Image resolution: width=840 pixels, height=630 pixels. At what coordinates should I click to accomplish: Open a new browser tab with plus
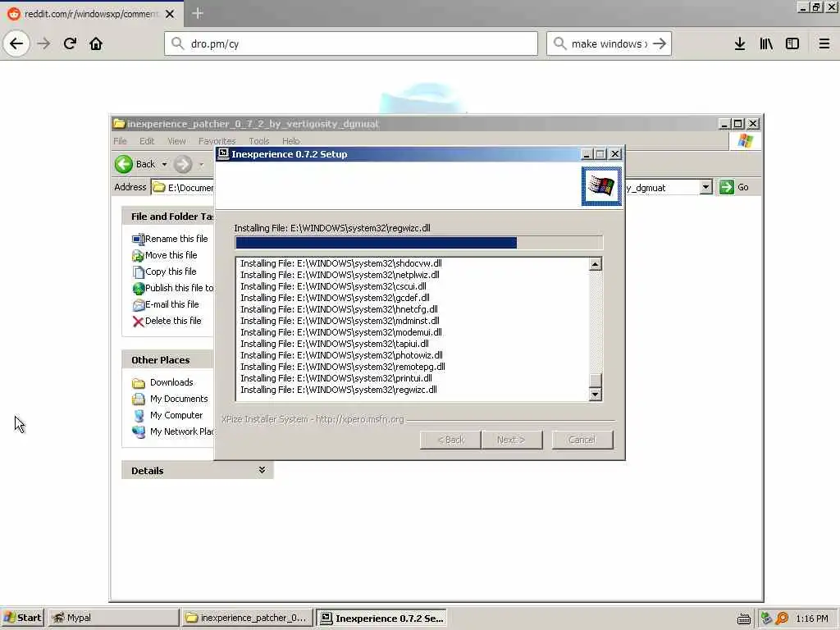(197, 13)
